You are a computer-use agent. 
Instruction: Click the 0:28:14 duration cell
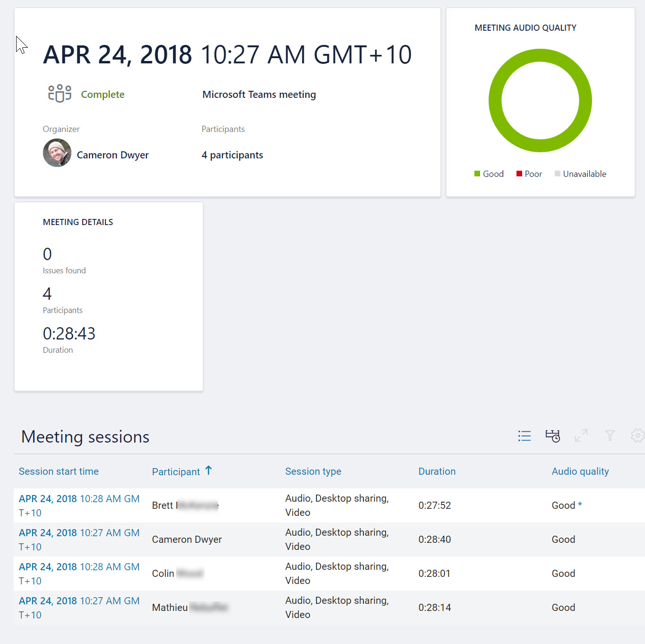click(x=435, y=608)
